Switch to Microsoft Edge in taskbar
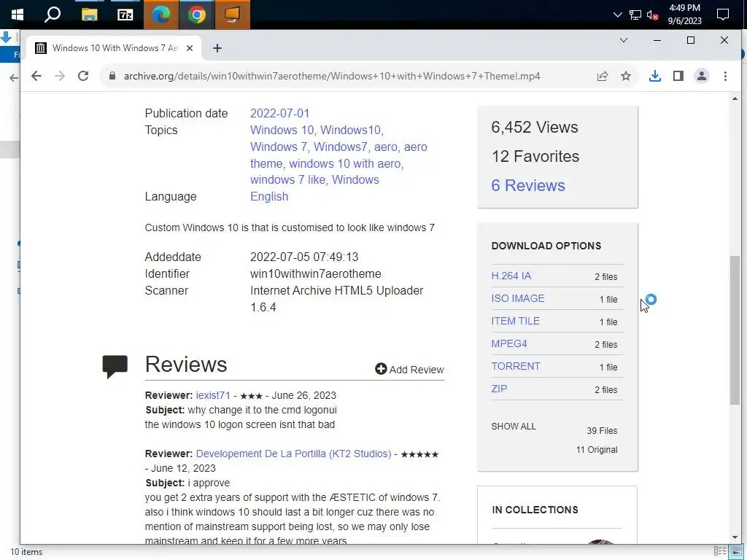747x560 pixels. [x=161, y=15]
